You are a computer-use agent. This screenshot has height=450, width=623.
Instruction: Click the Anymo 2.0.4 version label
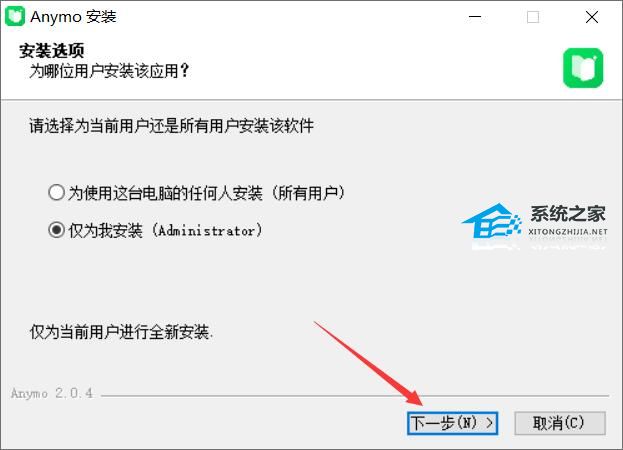52,393
